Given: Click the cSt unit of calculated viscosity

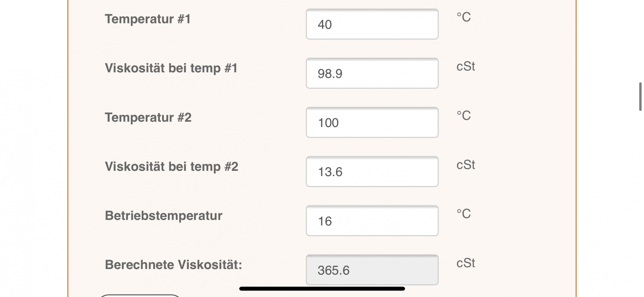Looking at the screenshot, I should coord(465,263).
